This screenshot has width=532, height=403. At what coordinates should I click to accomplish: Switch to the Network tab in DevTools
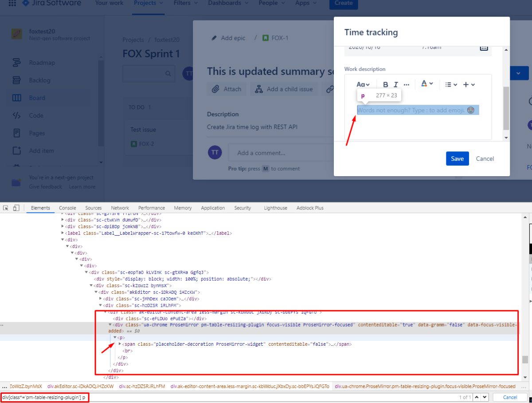pos(120,208)
